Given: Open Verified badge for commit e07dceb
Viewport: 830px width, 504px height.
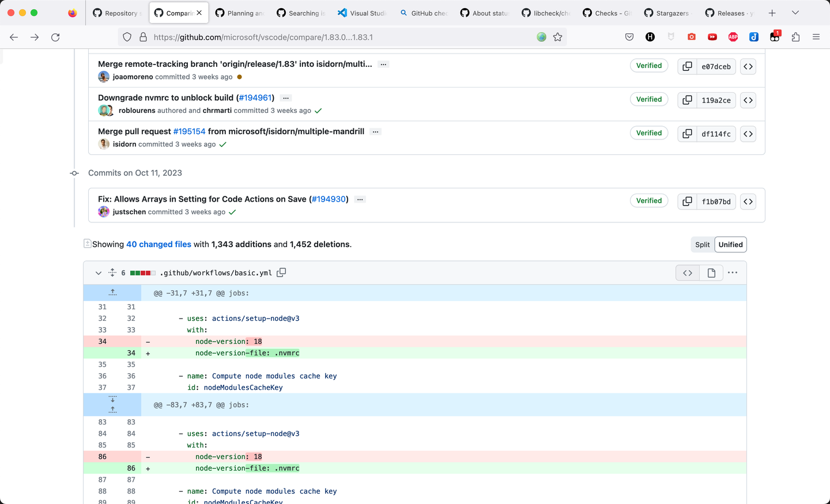Looking at the screenshot, I should pos(649,66).
